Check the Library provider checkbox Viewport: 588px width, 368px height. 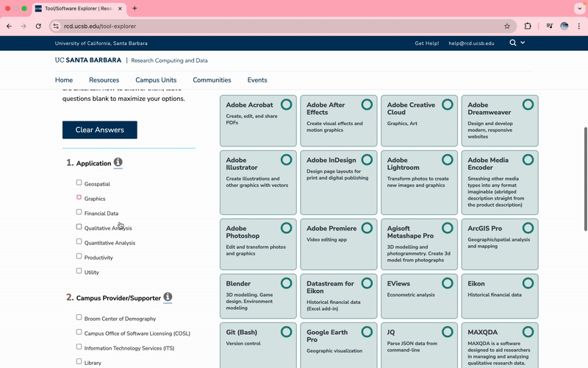click(x=79, y=361)
